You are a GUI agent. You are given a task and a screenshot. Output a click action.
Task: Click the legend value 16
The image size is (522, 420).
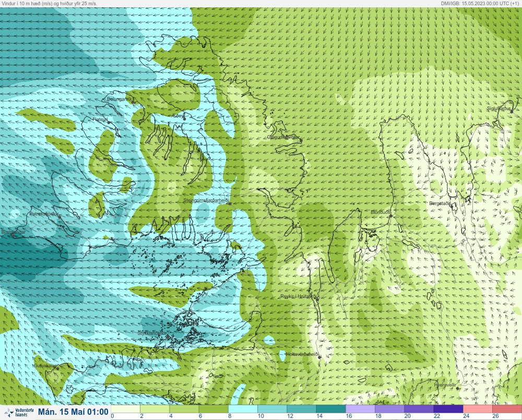[349, 416]
